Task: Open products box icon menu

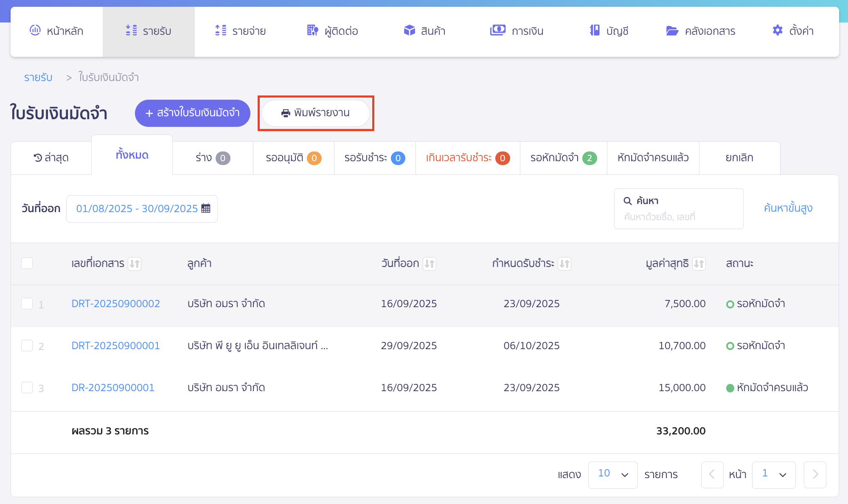Action: (409, 31)
